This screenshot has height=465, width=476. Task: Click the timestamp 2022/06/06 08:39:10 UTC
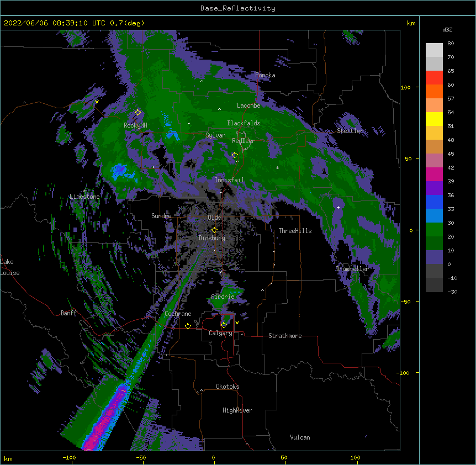(x=55, y=23)
